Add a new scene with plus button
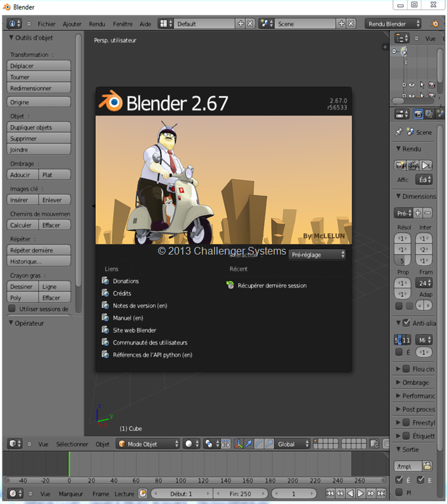The height and width of the screenshot is (504, 447). (341, 23)
